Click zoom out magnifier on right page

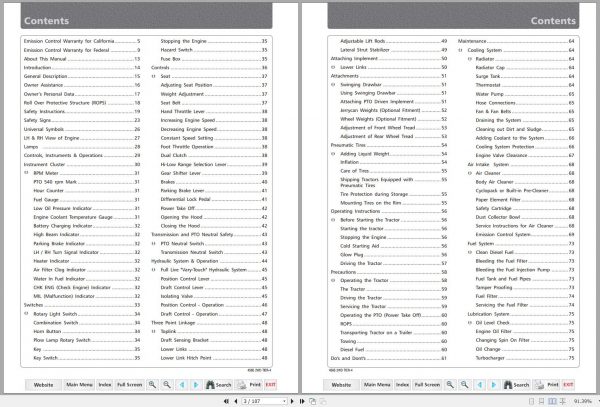465,385
